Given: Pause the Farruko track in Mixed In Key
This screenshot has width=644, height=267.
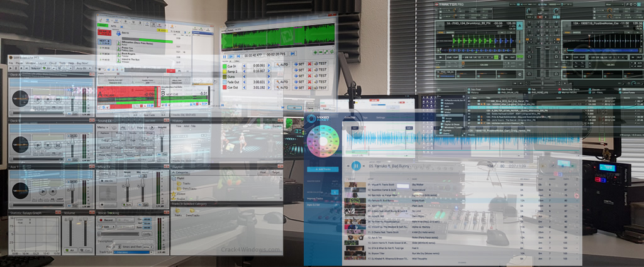Looking at the screenshot, I should tap(356, 166).
